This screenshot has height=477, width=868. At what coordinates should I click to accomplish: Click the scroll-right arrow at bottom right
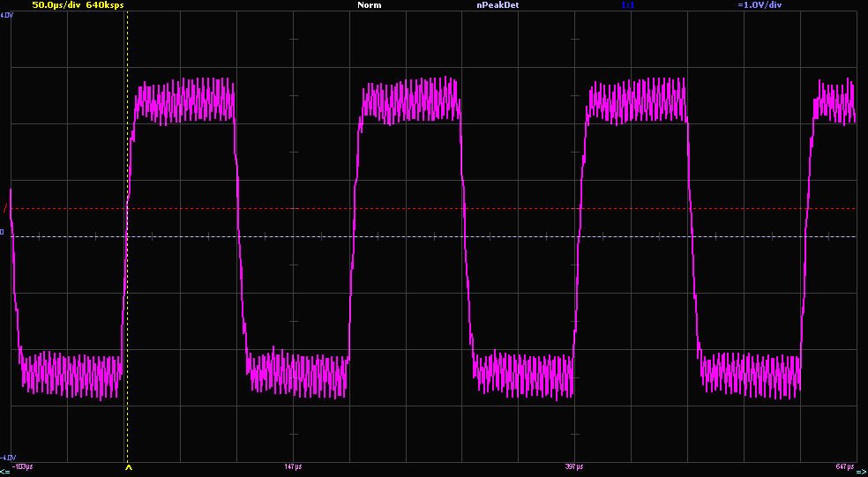click(862, 472)
